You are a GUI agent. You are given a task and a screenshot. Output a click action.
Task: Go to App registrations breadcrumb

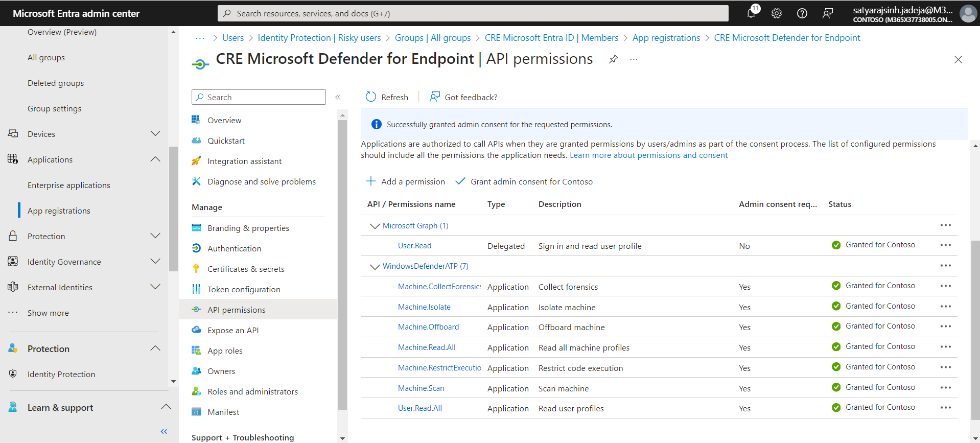[666, 38]
